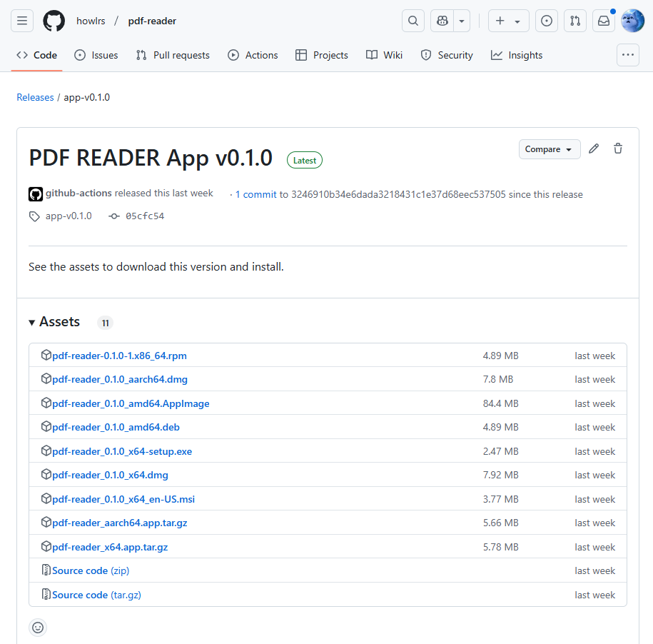Open the notifications inbox icon
653x644 pixels.
(x=603, y=21)
